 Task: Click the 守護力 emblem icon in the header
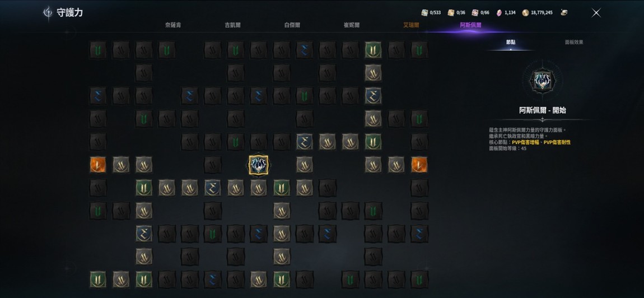48,13
